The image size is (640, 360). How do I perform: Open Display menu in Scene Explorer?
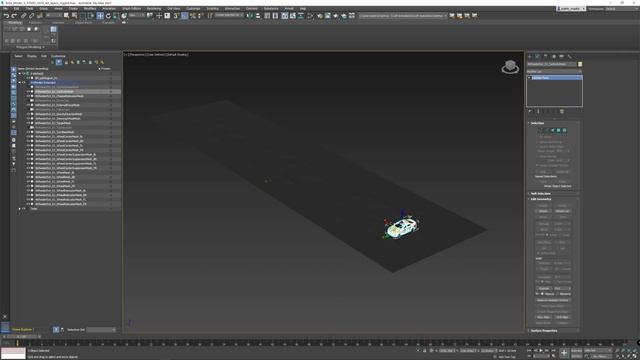click(x=32, y=56)
